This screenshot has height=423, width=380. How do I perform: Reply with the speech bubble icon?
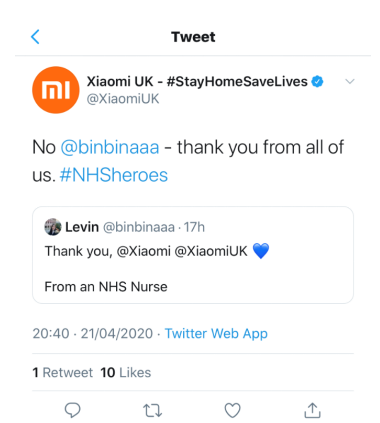pyautogui.click(x=72, y=410)
